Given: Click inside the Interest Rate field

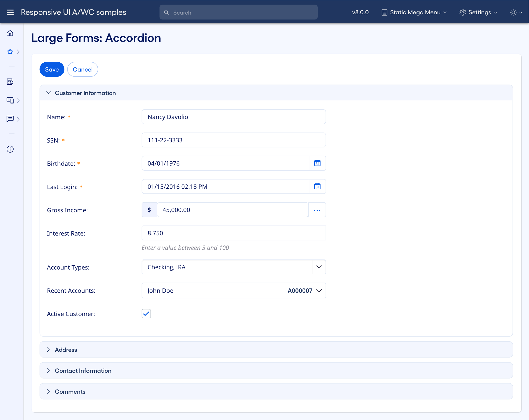Looking at the screenshot, I should click(233, 233).
